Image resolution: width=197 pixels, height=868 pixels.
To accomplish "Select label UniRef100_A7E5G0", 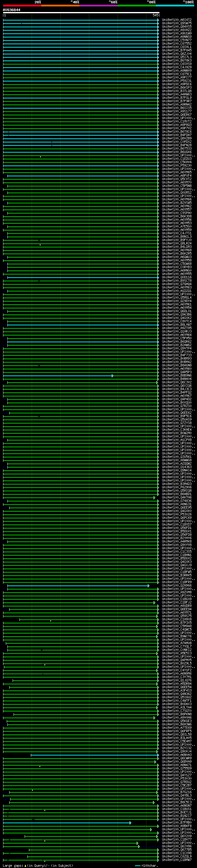I will 176,226.
